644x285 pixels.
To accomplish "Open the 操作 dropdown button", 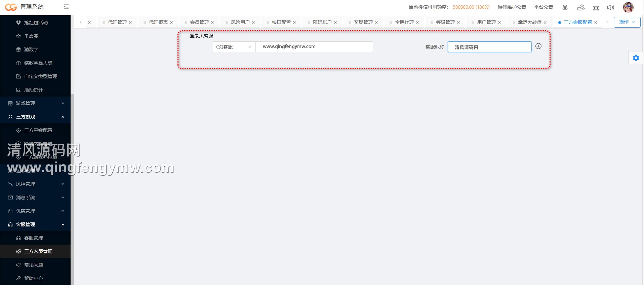I will (627, 22).
